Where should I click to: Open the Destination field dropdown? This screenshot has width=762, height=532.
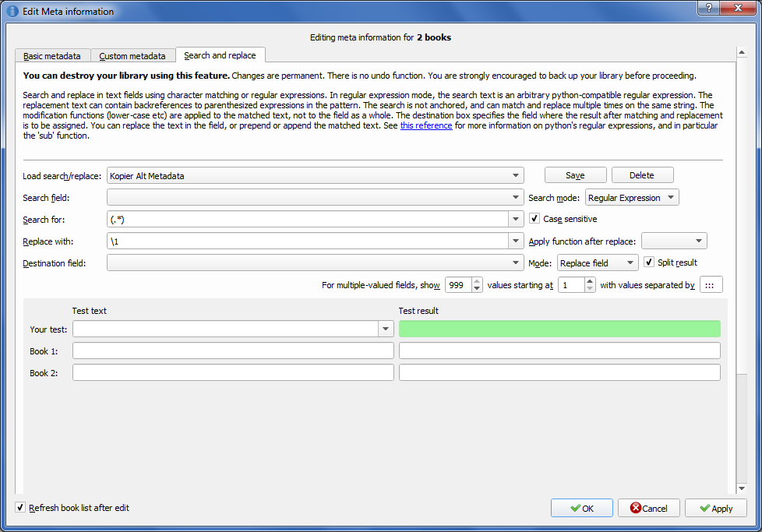(316, 262)
